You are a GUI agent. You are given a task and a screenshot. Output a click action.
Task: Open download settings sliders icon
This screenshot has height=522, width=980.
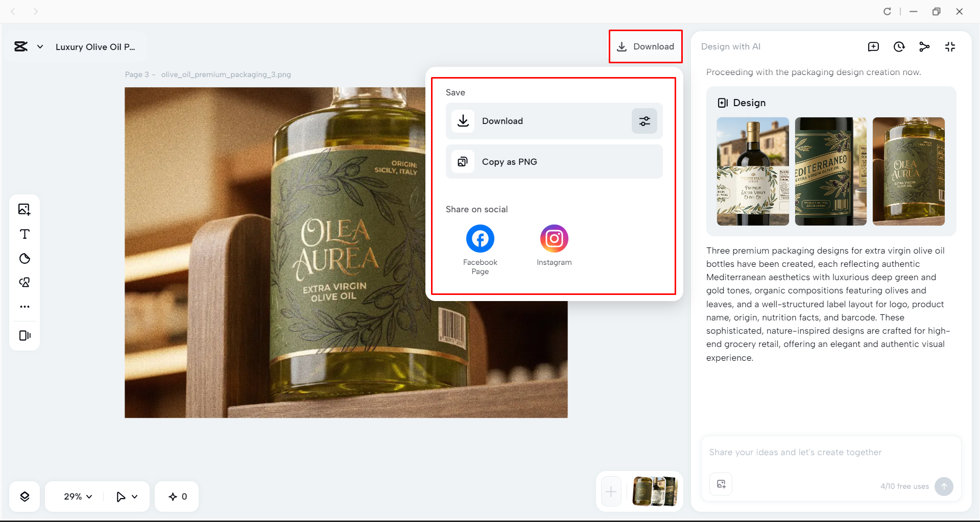point(644,121)
